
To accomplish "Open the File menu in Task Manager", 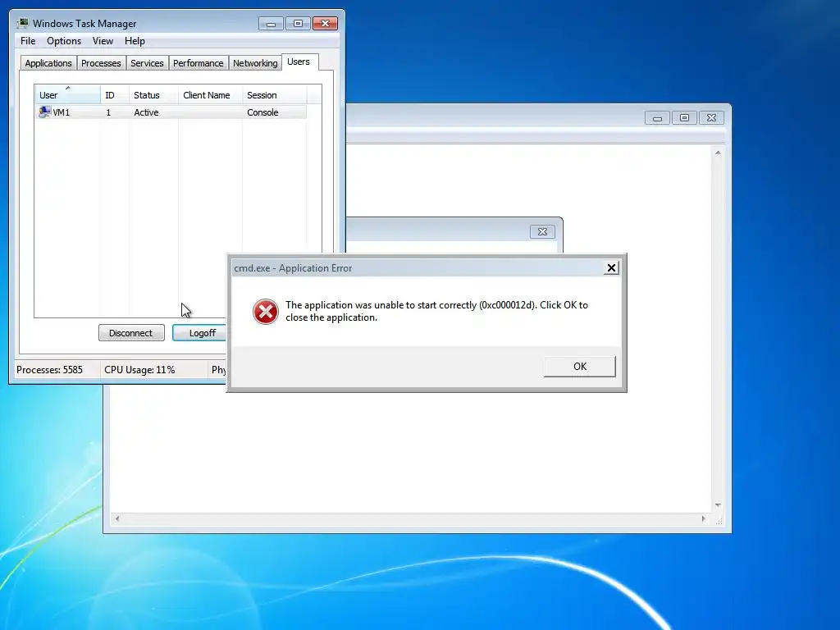I will pyautogui.click(x=28, y=41).
